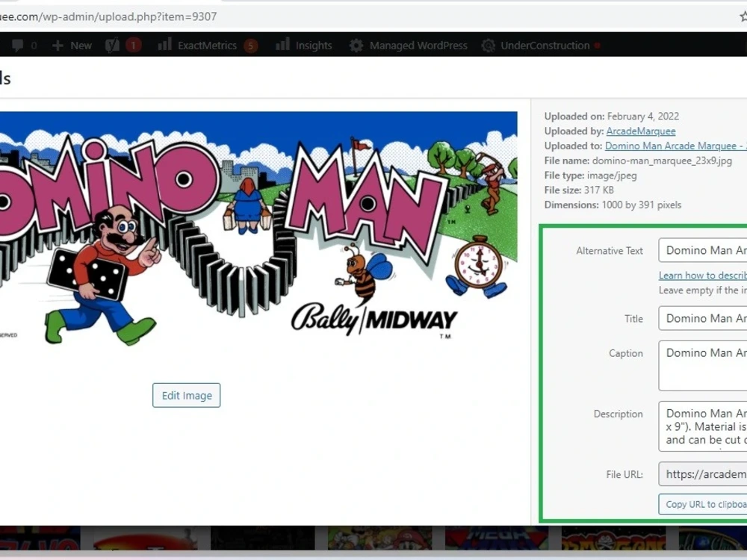Click the browser address bar URL
747x560 pixels.
pyautogui.click(x=108, y=16)
